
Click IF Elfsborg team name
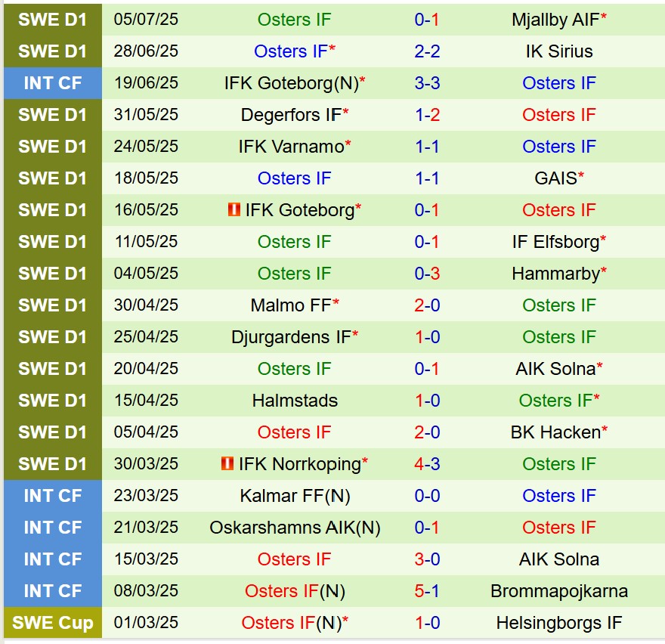(x=556, y=242)
